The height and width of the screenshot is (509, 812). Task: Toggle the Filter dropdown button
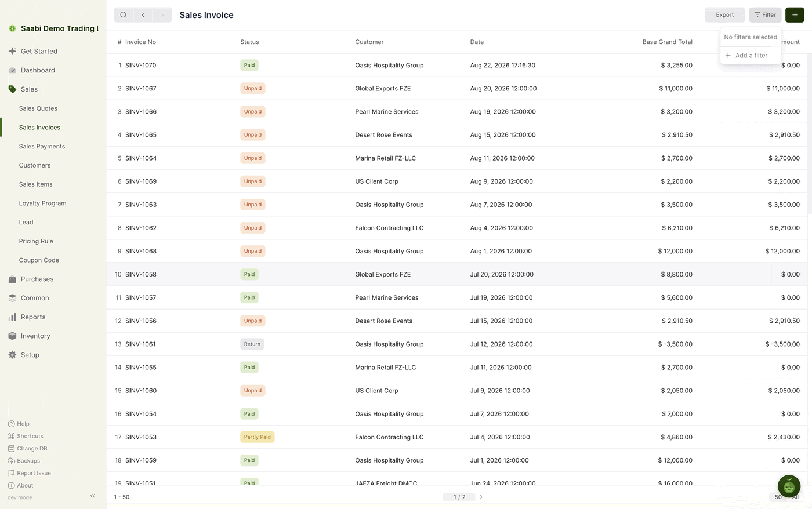765,15
